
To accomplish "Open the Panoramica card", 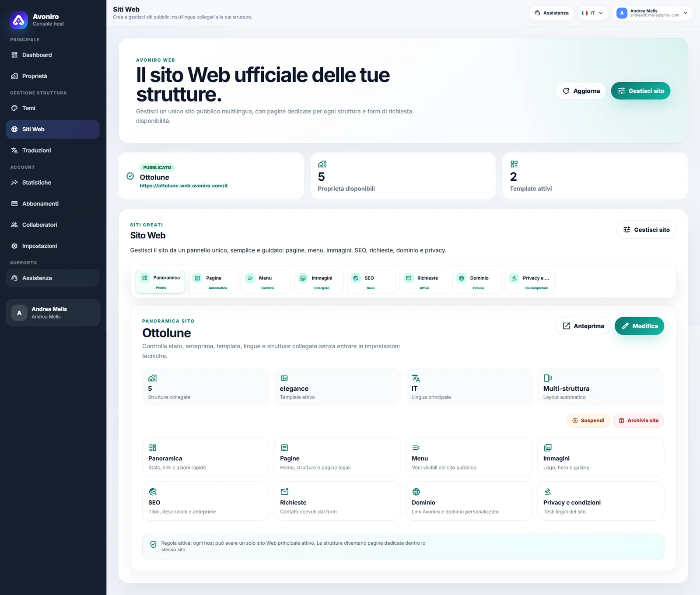I will point(206,457).
